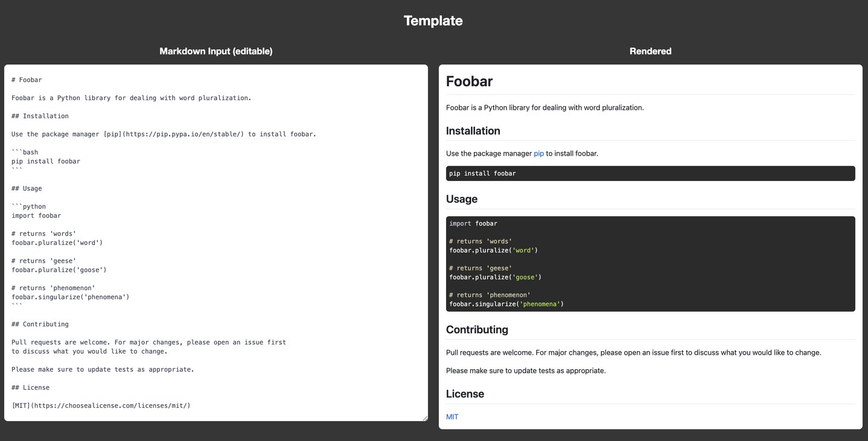
Task: Click the Contributing heading in the rendered output
Action: pos(477,329)
